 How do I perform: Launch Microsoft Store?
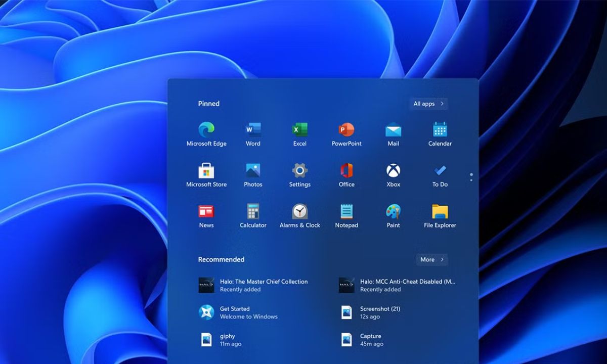click(x=206, y=175)
